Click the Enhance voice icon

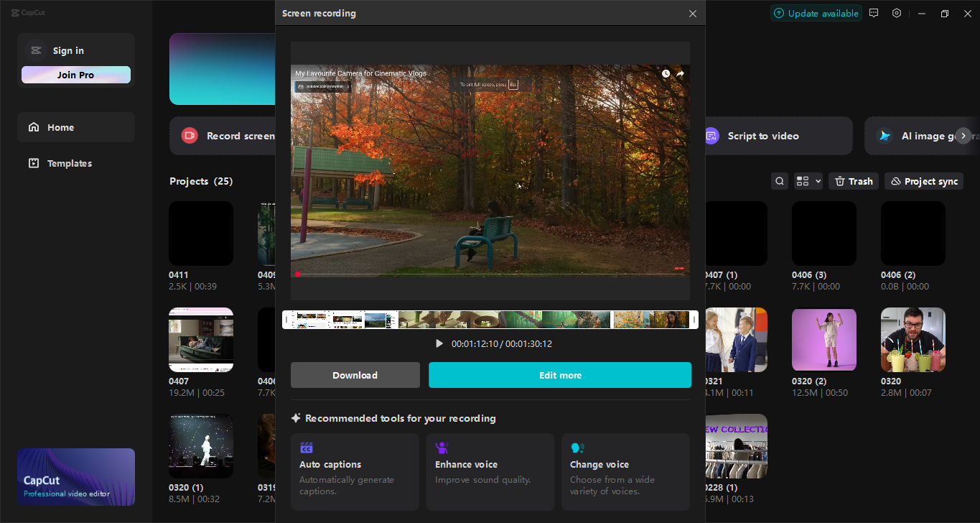click(442, 448)
